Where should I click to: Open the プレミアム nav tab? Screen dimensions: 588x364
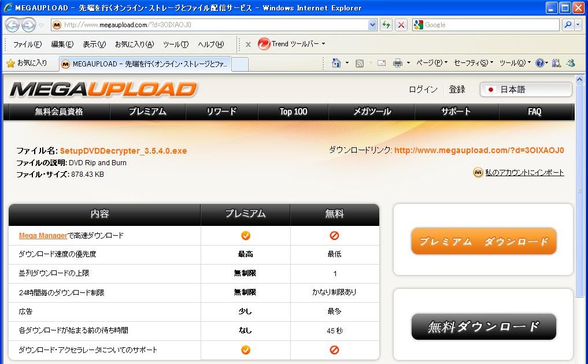click(147, 112)
